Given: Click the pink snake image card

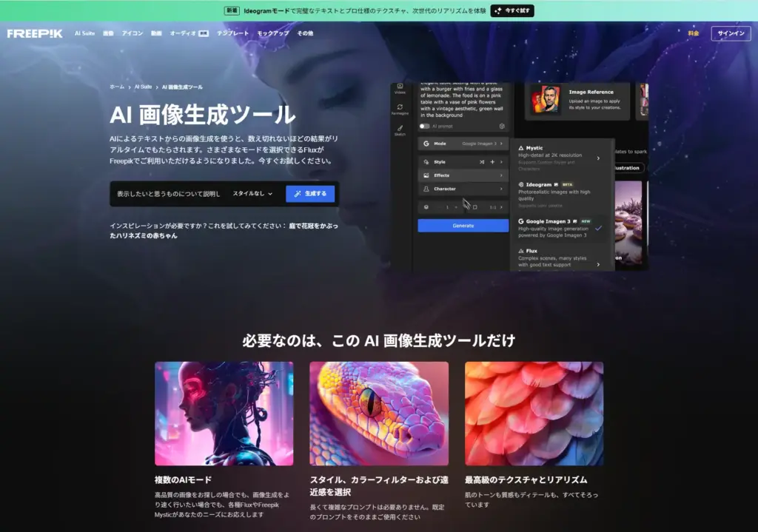Looking at the screenshot, I should pos(379,414).
